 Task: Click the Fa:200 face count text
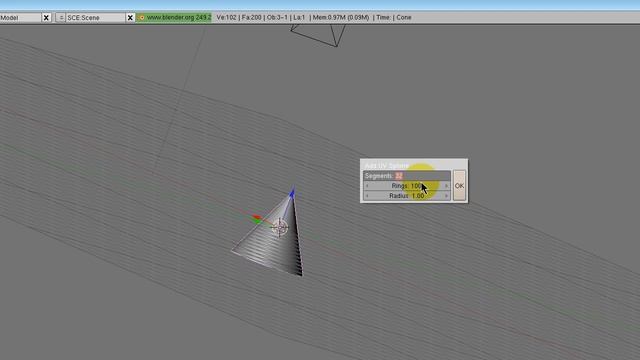click(x=252, y=18)
